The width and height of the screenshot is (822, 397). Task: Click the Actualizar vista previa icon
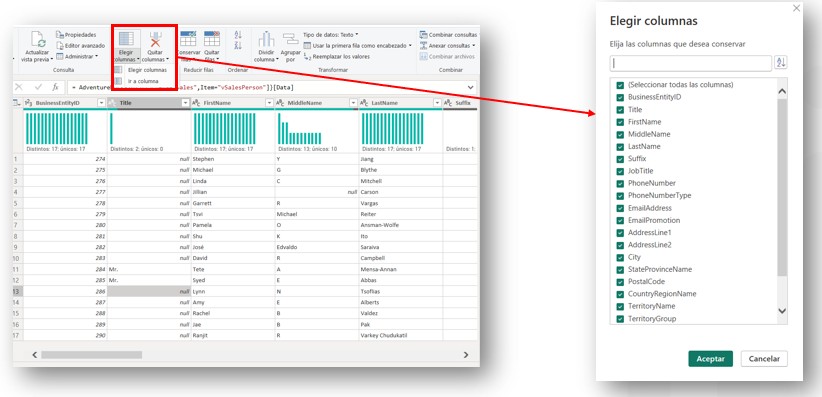(38, 40)
